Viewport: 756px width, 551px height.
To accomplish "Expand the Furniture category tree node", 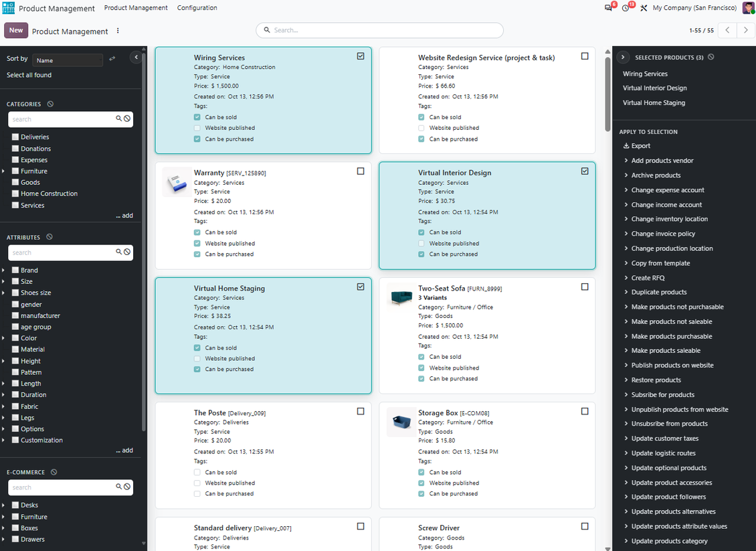I will coord(3,171).
